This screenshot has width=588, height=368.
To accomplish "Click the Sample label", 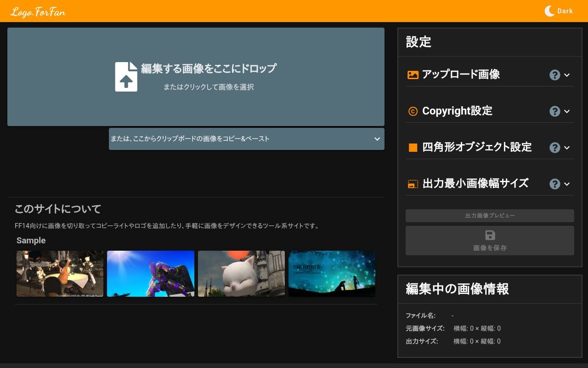I will point(31,241).
